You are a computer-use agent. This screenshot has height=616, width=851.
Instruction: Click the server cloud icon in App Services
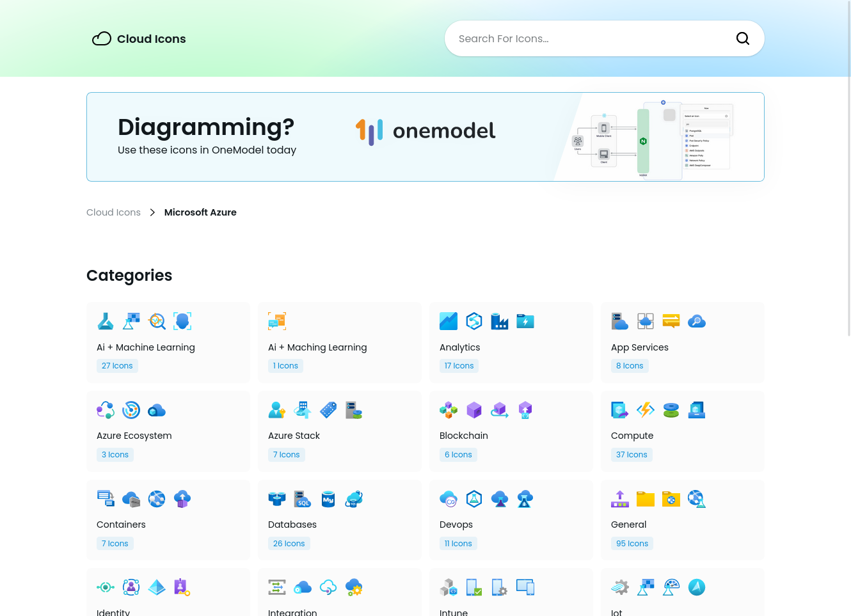[x=620, y=321]
